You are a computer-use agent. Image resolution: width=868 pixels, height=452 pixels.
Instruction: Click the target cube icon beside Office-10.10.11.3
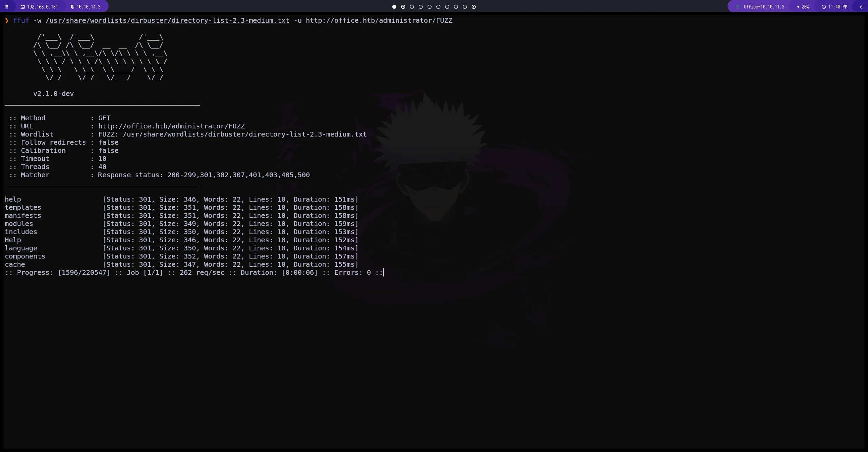[737, 7]
